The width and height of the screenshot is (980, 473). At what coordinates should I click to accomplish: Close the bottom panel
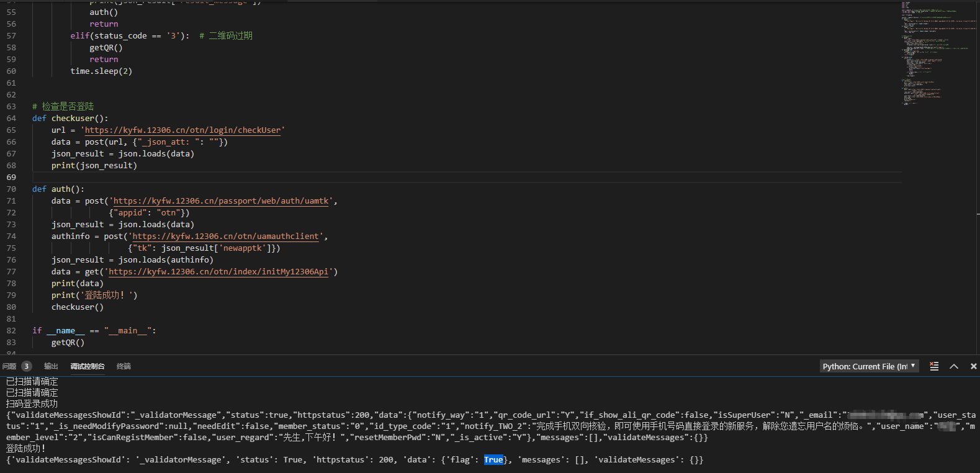click(x=973, y=366)
